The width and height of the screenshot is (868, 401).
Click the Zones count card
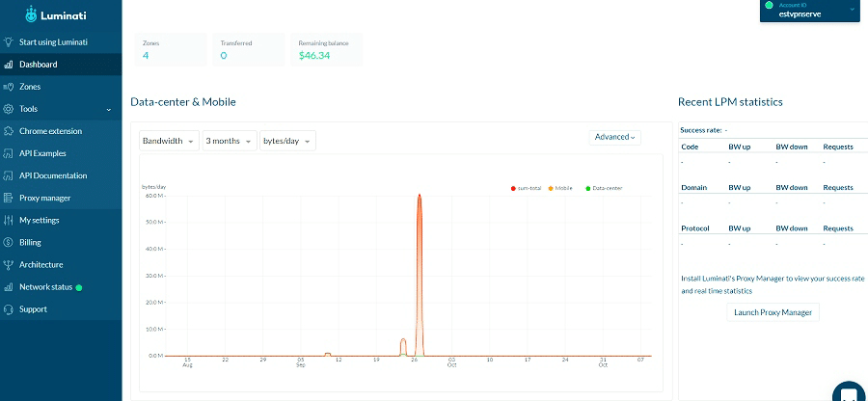(x=171, y=49)
